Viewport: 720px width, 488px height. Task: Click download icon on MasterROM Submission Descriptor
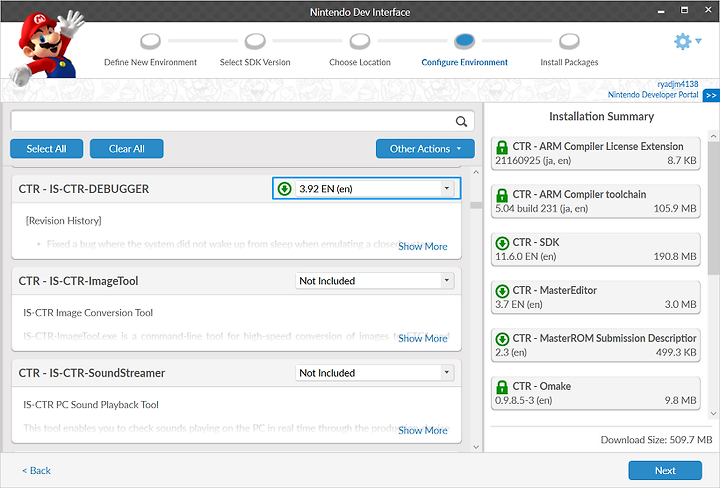(502, 339)
